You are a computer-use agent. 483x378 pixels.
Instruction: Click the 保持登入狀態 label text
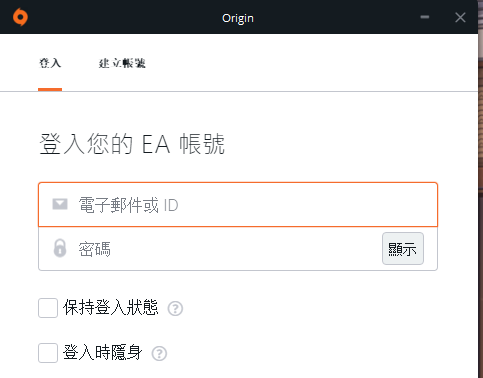111,307
